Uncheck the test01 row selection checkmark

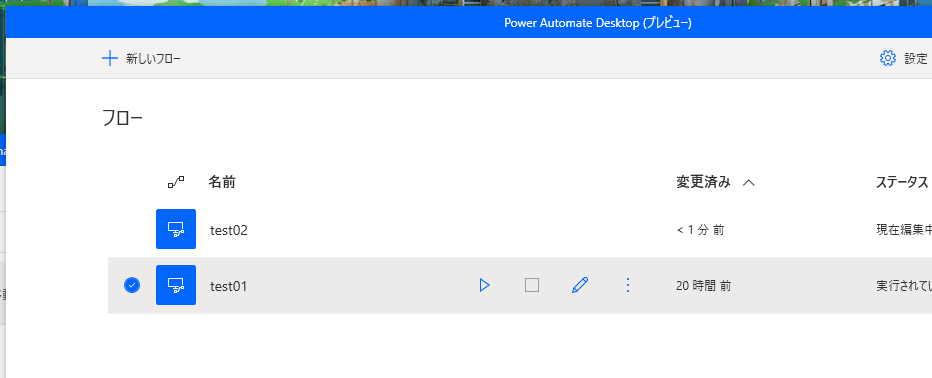[132, 286]
